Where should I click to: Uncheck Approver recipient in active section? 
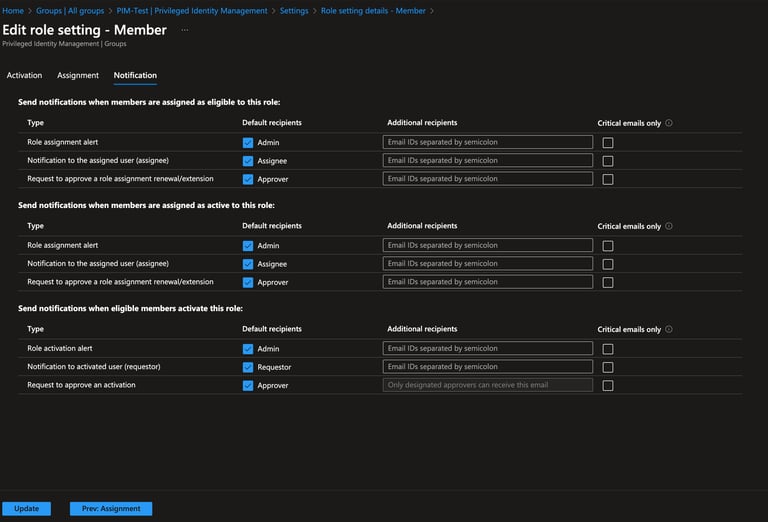(248, 283)
